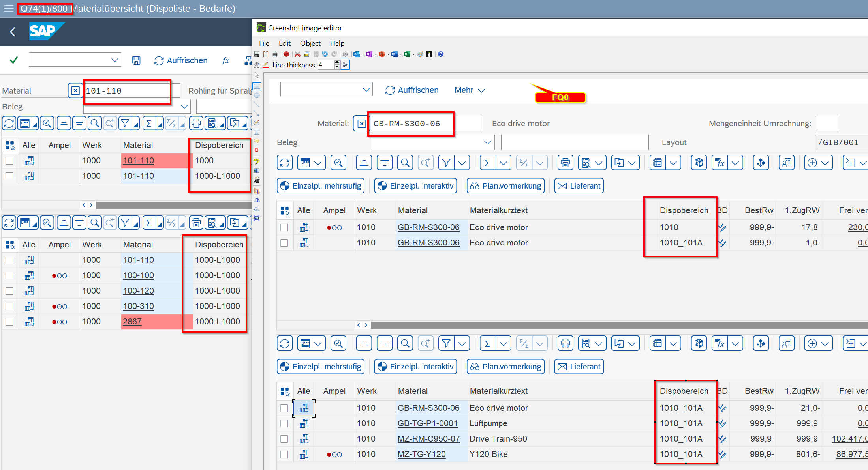The height and width of the screenshot is (470, 868).
Task: Send image to Word via toolbar icon
Action: [x=394, y=54]
